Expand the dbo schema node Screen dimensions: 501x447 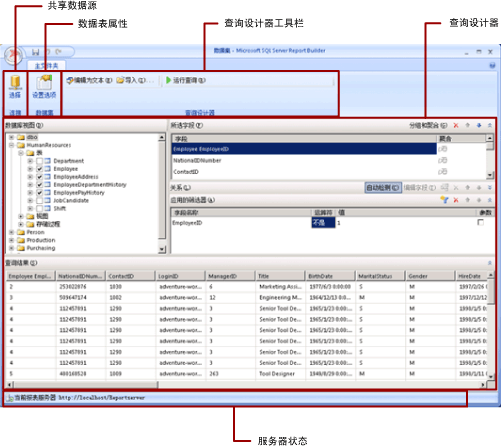[x=12, y=137]
